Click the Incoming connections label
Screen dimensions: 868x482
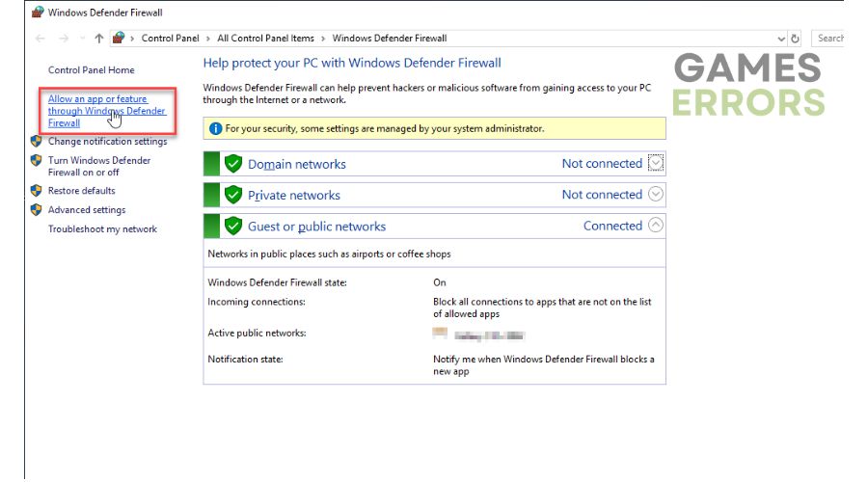(257, 302)
